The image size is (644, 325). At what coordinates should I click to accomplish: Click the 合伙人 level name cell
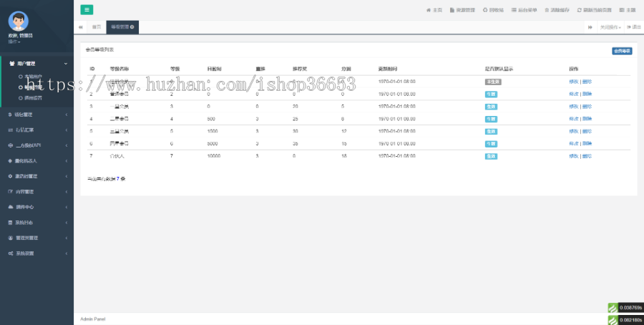pyautogui.click(x=117, y=156)
